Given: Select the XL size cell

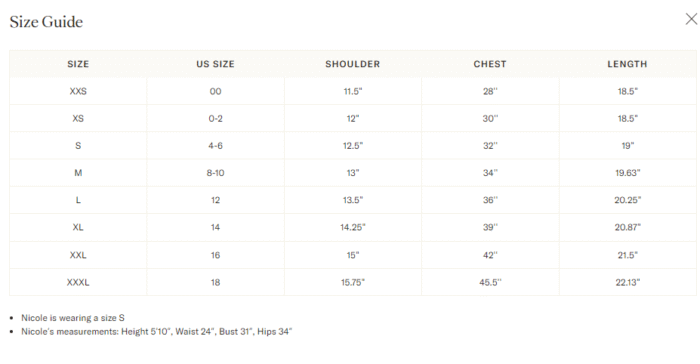Looking at the screenshot, I should tap(78, 227).
